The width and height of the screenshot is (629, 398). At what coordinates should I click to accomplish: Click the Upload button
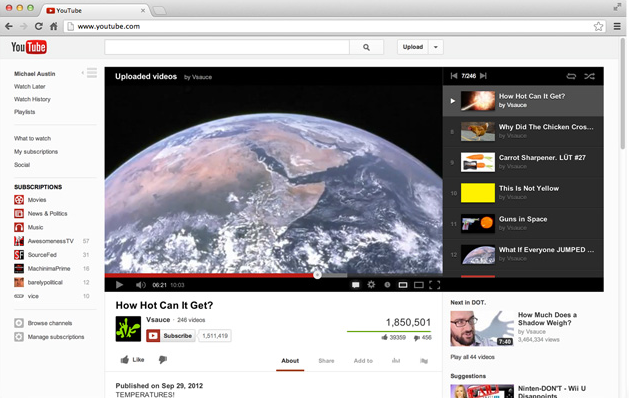tap(413, 47)
